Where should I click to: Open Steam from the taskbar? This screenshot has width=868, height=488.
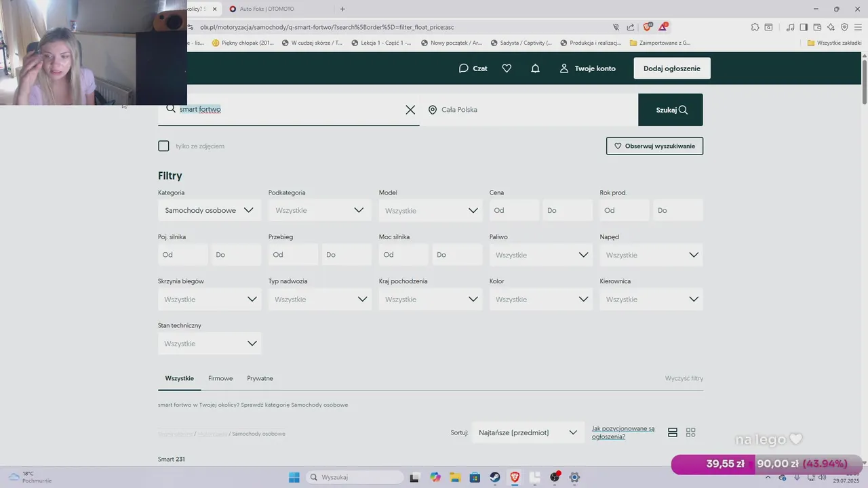pyautogui.click(x=495, y=477)
